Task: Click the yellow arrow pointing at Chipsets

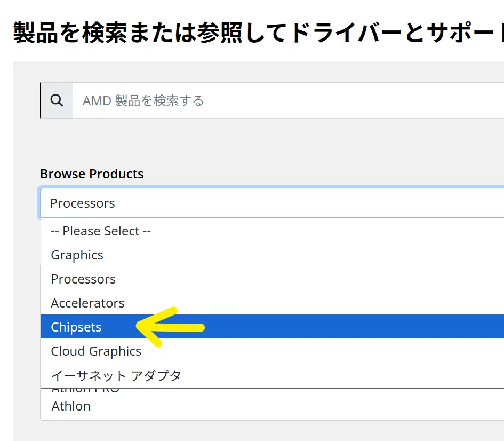Action: [176, 327]
